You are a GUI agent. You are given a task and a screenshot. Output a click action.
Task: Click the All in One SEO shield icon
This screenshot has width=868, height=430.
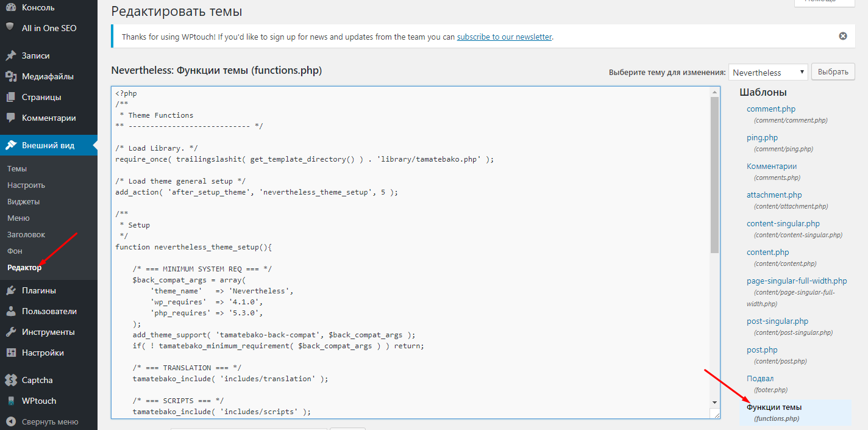[x=10, y=27]
